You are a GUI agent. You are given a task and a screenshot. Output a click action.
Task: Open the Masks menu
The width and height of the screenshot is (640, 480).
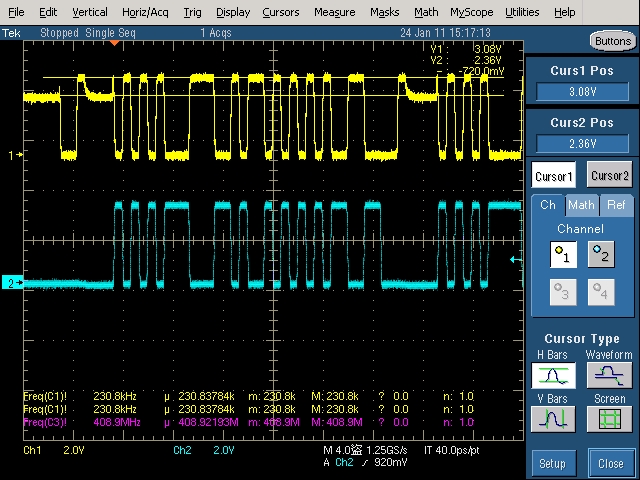384,12
